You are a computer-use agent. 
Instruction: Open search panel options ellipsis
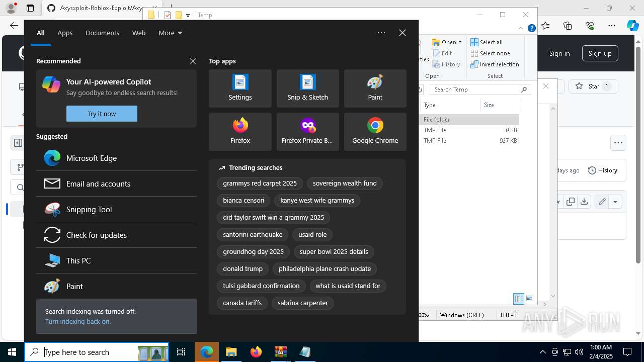(x=381, y=33)
